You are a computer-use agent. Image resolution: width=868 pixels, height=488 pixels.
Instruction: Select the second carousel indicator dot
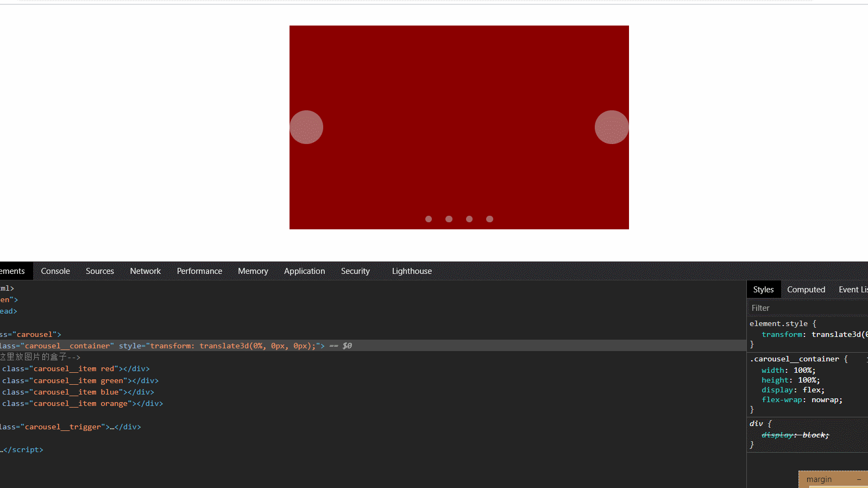click(x=449, y=219)
